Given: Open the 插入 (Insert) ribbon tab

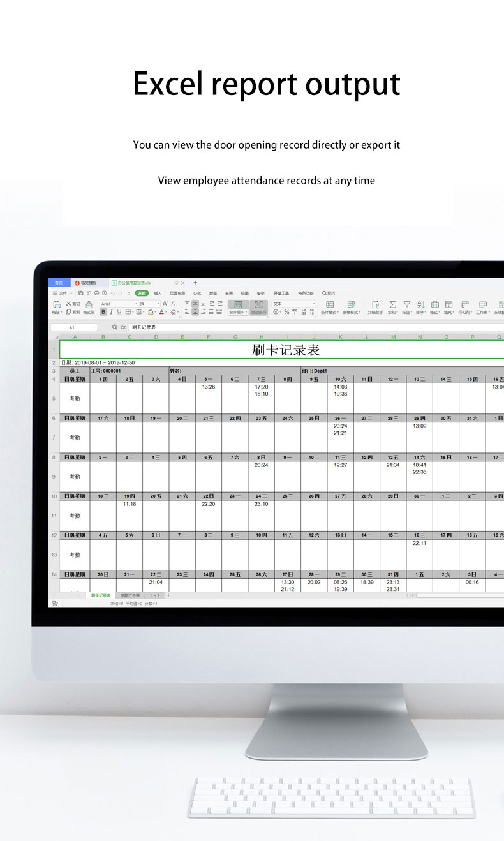Looking at the screenshot, I should coord(158,293).
